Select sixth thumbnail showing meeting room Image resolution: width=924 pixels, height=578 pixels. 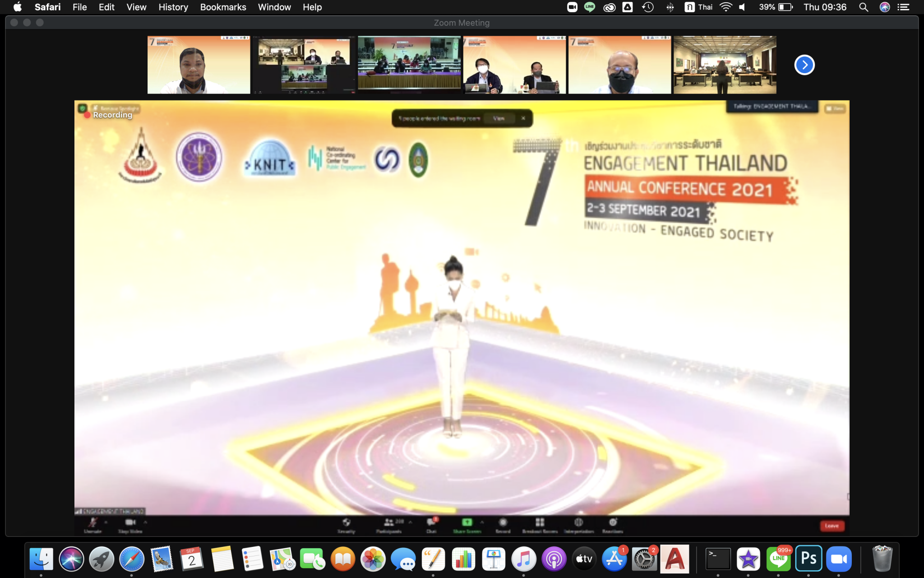tap(725, 65)
